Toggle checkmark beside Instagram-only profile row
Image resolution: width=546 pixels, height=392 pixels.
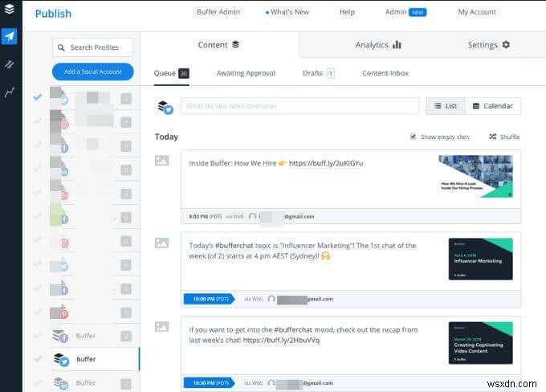37,239
